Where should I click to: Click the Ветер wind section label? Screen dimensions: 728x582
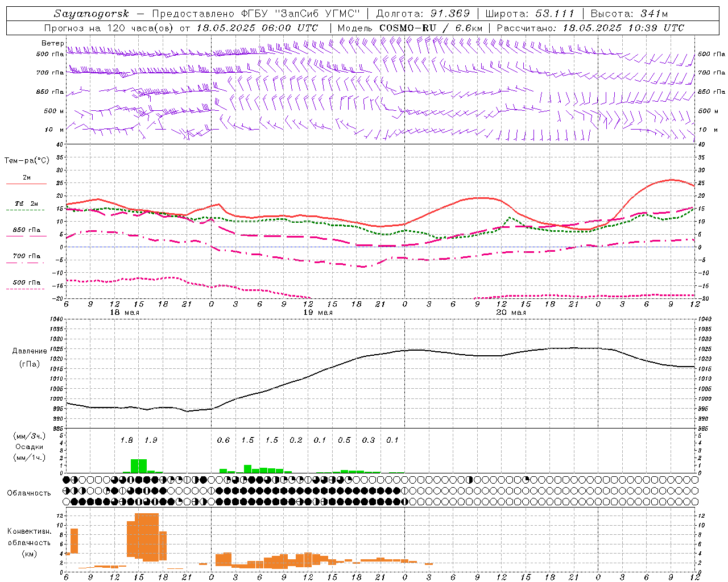[52, 43]
